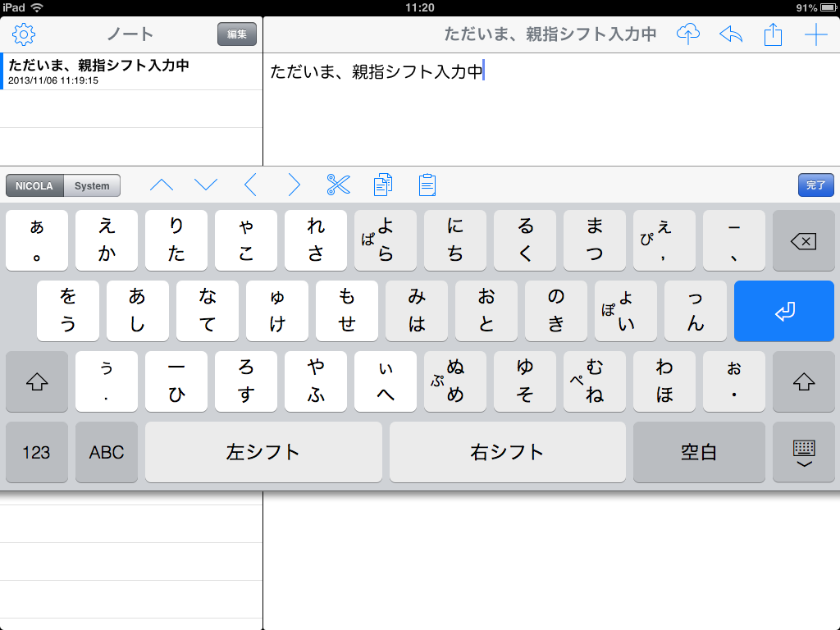This screenshot has height=630, width=840.
Task: Tap the お/と key
Action: [486, 311]
